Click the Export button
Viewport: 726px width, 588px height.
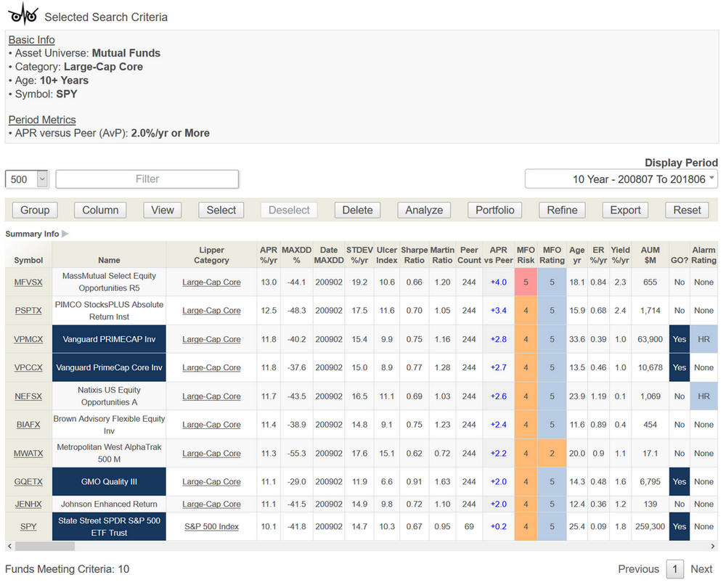point(625,210)
